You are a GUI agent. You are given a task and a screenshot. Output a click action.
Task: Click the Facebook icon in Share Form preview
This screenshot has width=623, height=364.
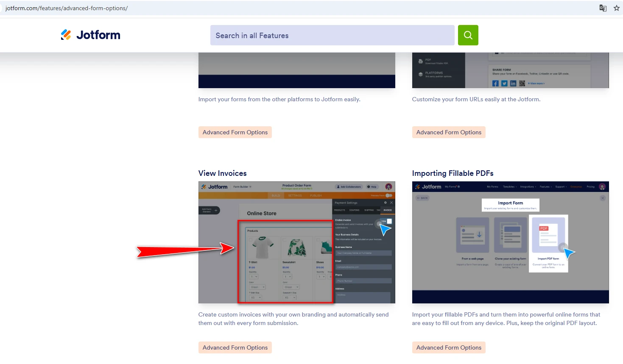pyautogui.click(x=495, y=83)
